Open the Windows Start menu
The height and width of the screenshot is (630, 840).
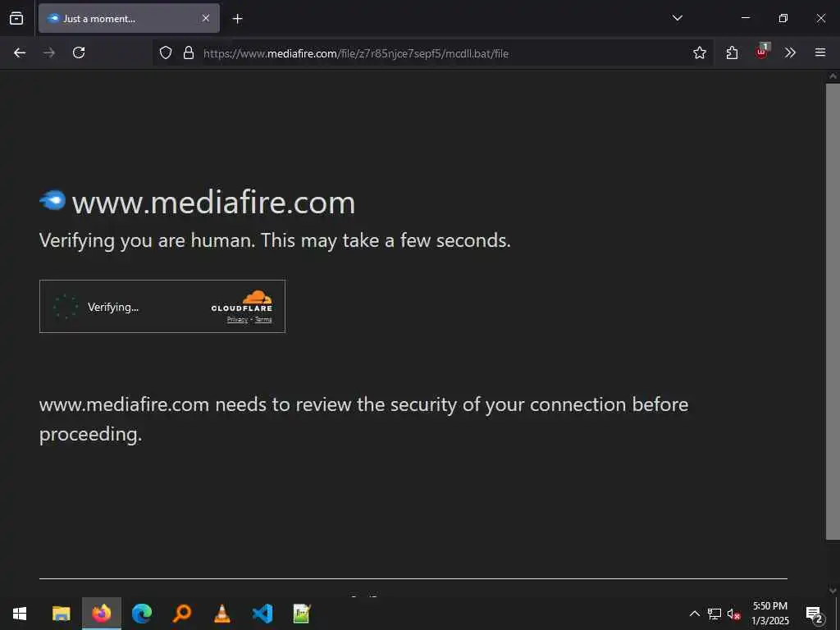[20, 614]
